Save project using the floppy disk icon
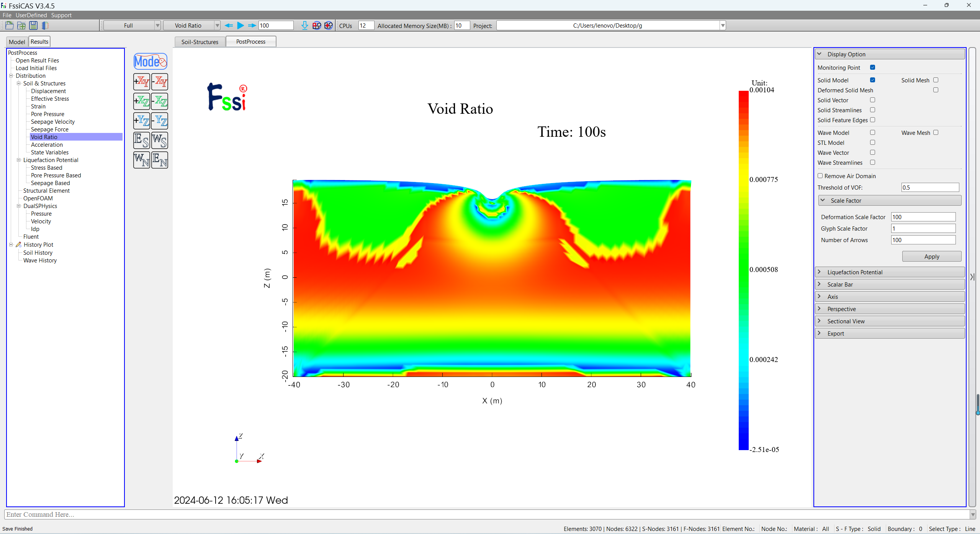Screen dimensions: 980x534 33,26
